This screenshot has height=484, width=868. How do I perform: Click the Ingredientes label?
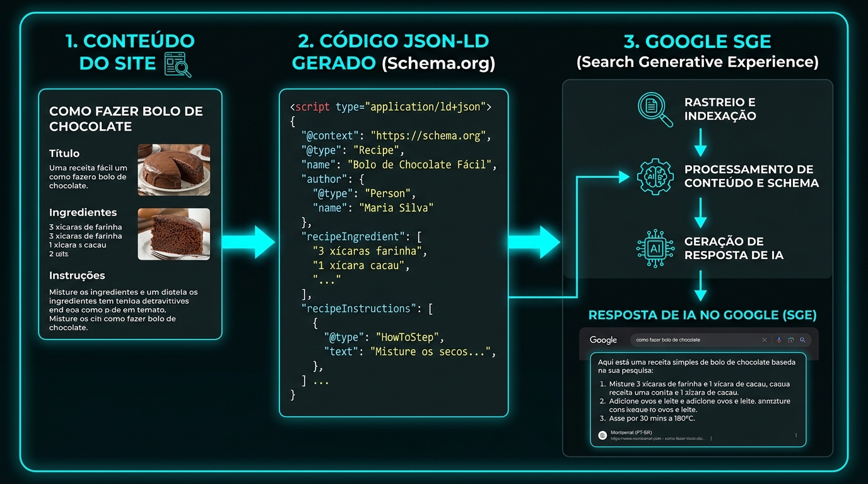tap(83, 212)
